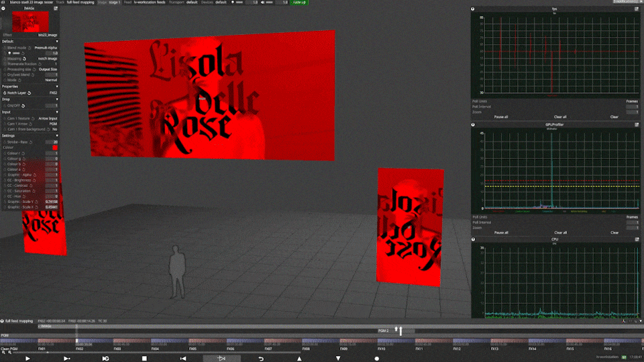Adjust the brightness slider in Default section
Image resolution: width=644 pixels, height=362 pixels.
[16, 53]
